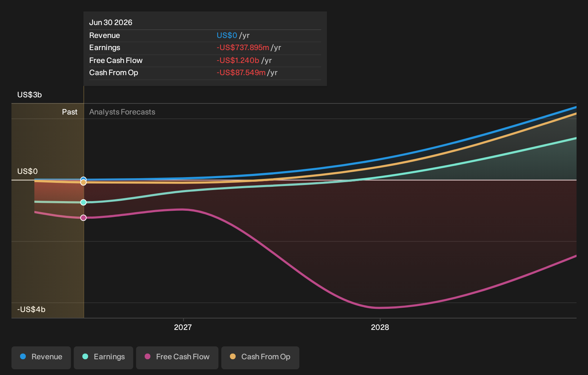Click the Jun 30 2026 tooltip date
Viewport: 588px width, 375px height.
coord(111,23)
